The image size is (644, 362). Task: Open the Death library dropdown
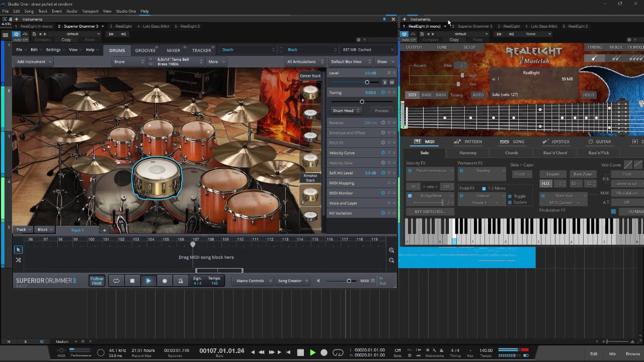point(248,50)
